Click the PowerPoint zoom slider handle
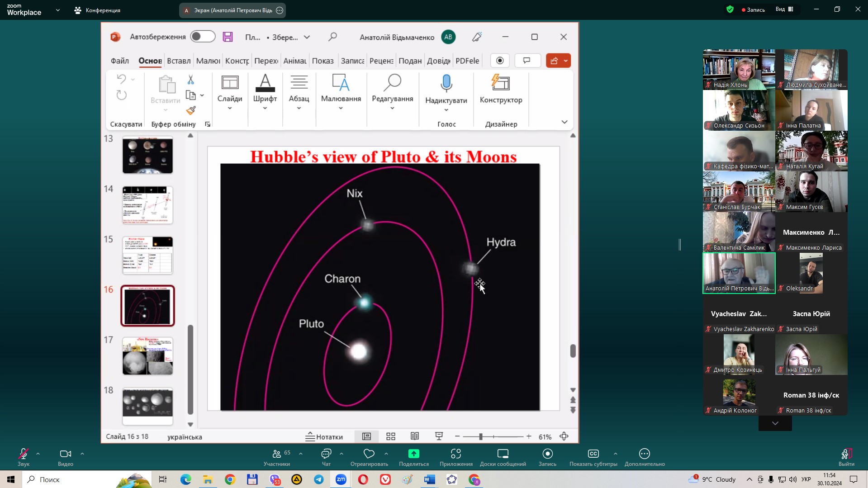 [481, 436]
